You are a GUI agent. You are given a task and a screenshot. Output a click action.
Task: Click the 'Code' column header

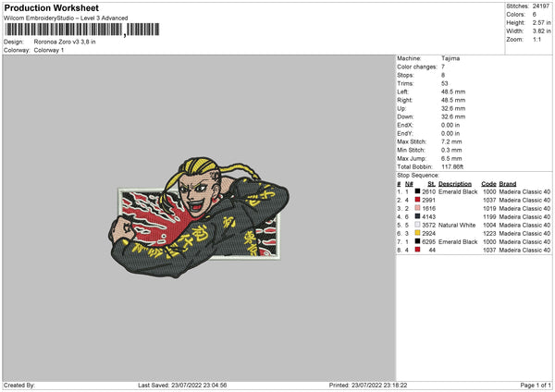point(488,184)
